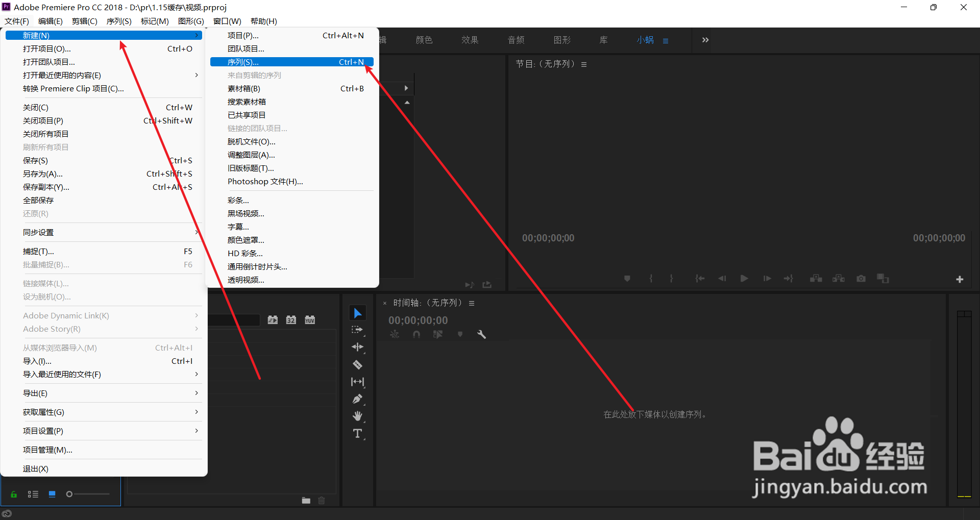
Task: Click the YUV effects filter badge
Action: tap(310, 320)
